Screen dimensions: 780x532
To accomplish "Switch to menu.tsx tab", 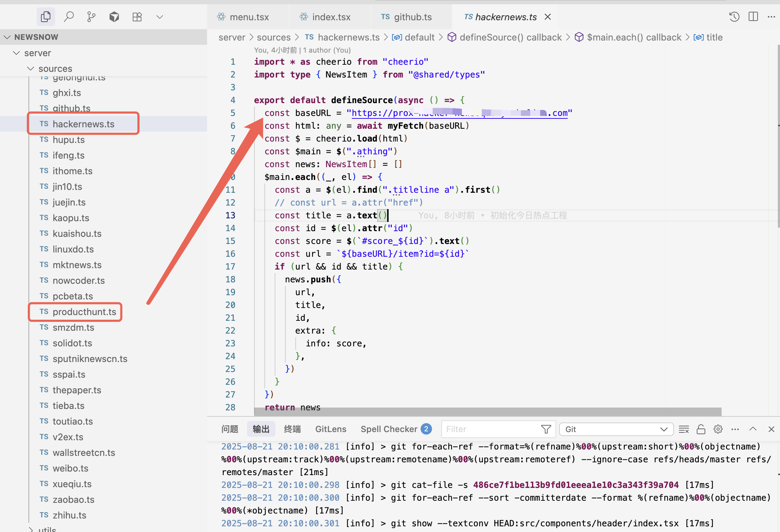I will tap(248, 17).
